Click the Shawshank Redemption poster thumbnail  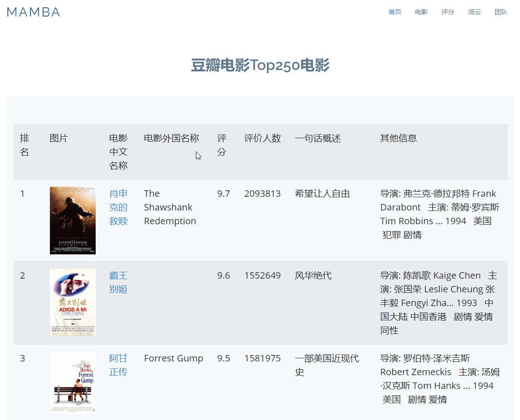tap(73, 221)
